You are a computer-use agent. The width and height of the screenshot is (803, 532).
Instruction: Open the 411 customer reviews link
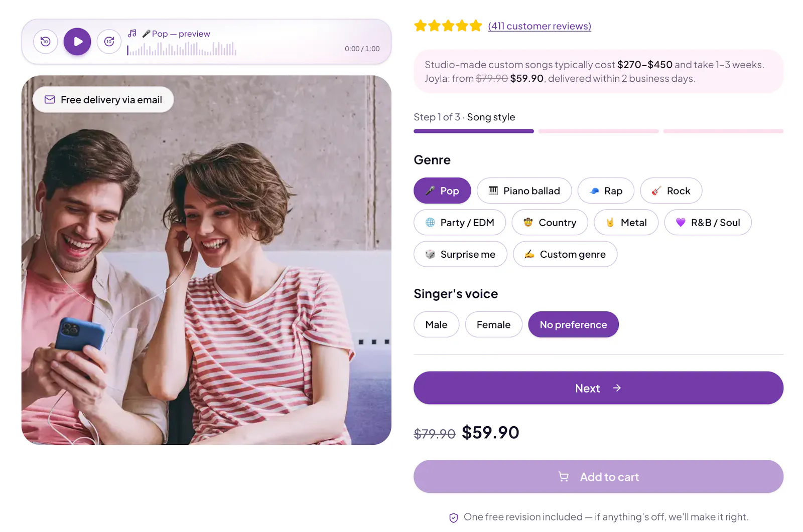click(540, 26)
